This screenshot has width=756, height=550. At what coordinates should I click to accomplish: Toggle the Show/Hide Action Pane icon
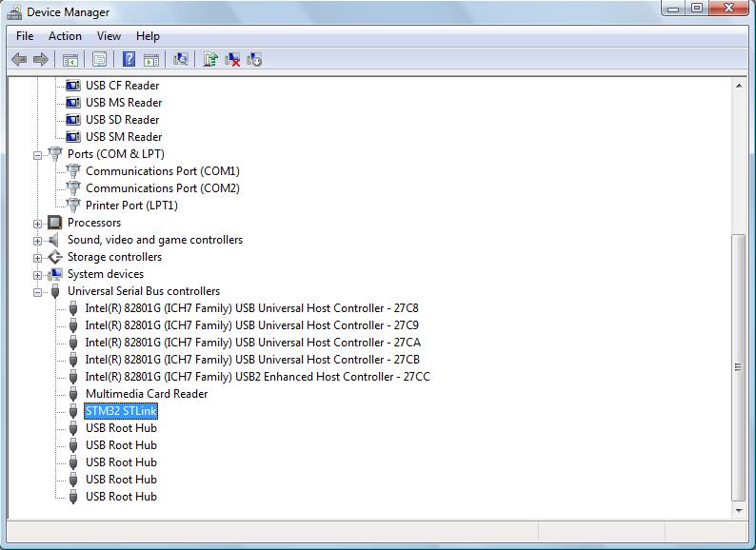pos(151,59)
